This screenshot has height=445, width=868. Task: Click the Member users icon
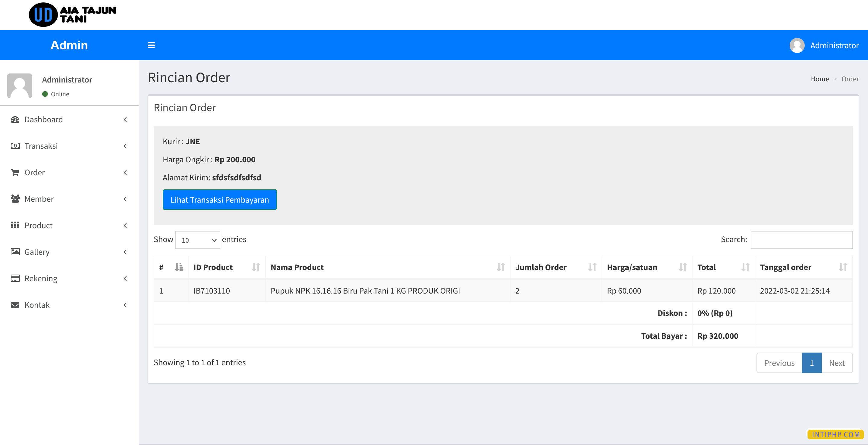pos(15,199)
